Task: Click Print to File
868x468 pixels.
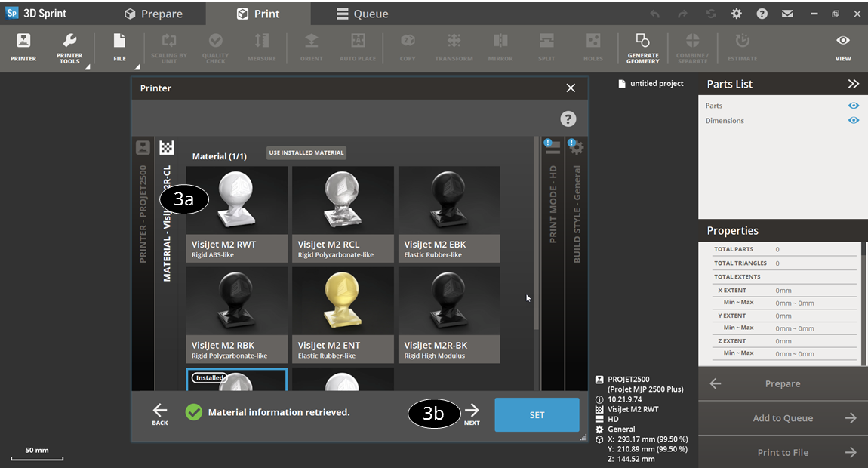Action: click(783, 452)
